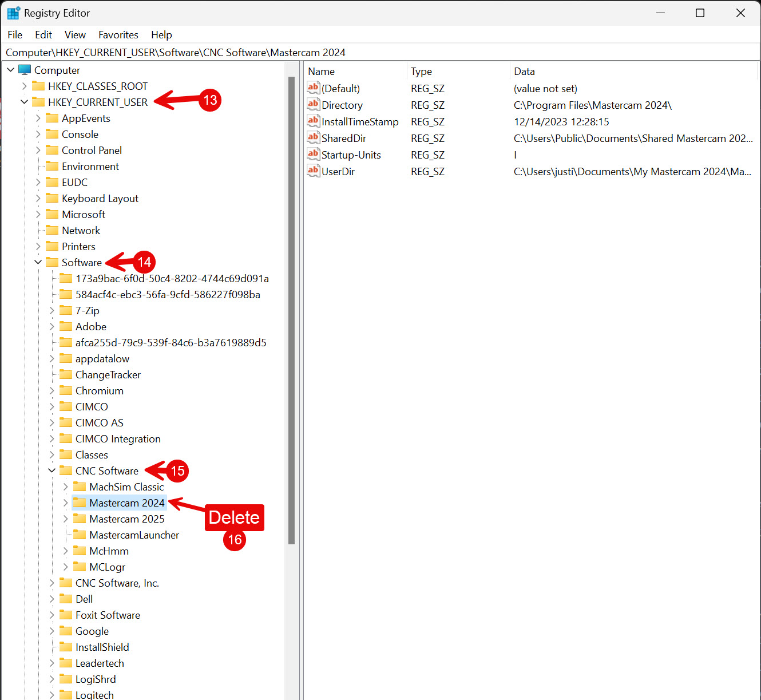Expand the Mastercam 2024 key chevron
The image size is (761, 700).
tap(65, 503)
